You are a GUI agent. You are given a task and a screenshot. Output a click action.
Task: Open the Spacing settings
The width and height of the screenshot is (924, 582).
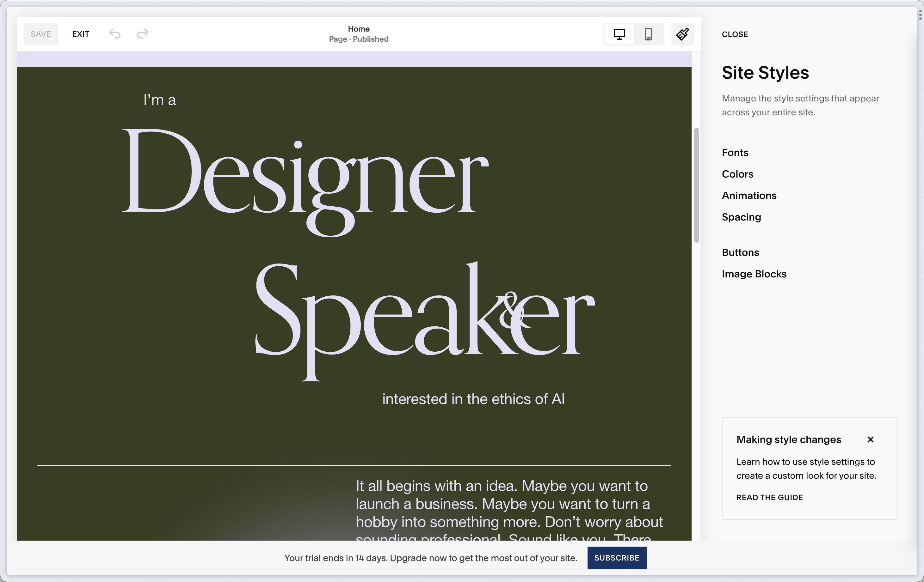pyautogui.click(x=741, y=217)
